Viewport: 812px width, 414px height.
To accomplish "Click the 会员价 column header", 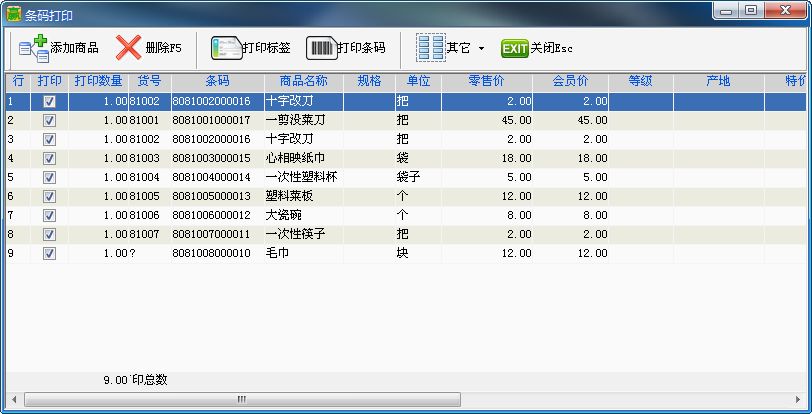I will coord(569,81).
